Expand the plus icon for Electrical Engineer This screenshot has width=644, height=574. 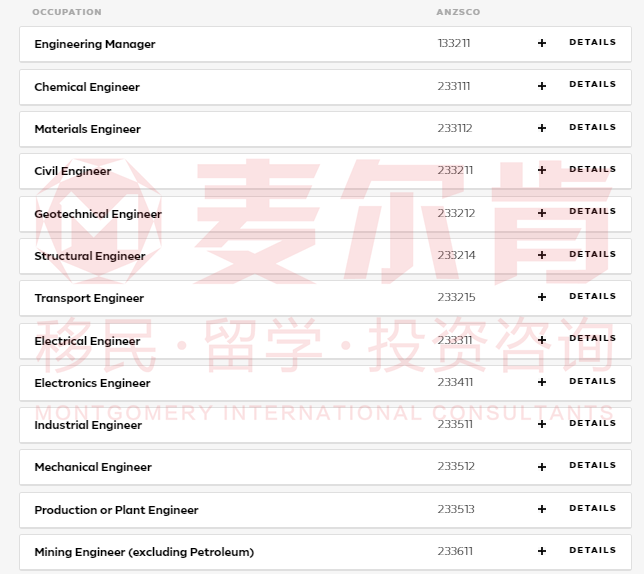point(542,340)
